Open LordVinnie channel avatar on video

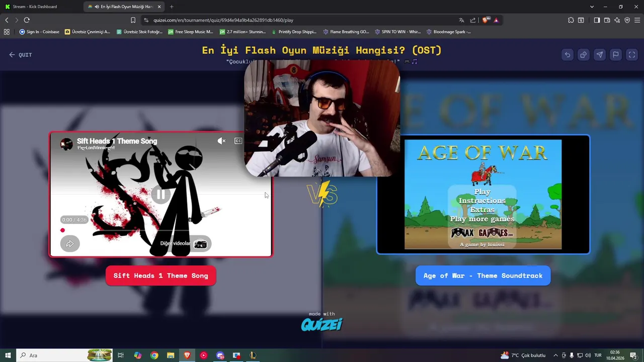66,144
